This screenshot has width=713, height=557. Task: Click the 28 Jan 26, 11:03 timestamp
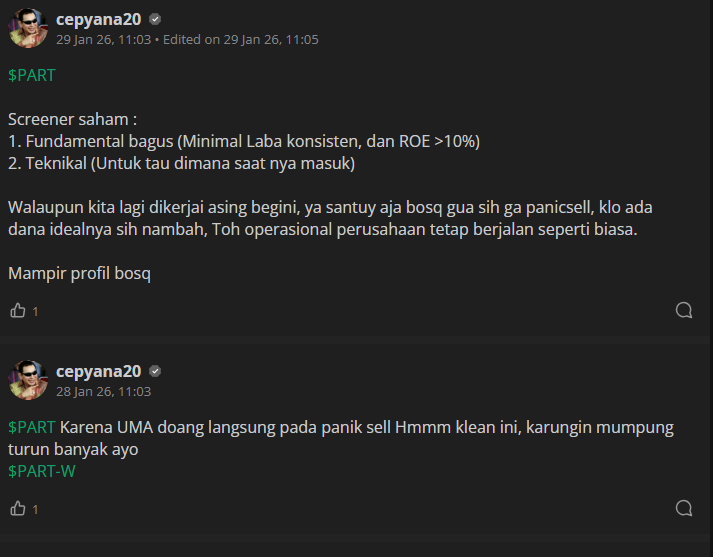103,391
